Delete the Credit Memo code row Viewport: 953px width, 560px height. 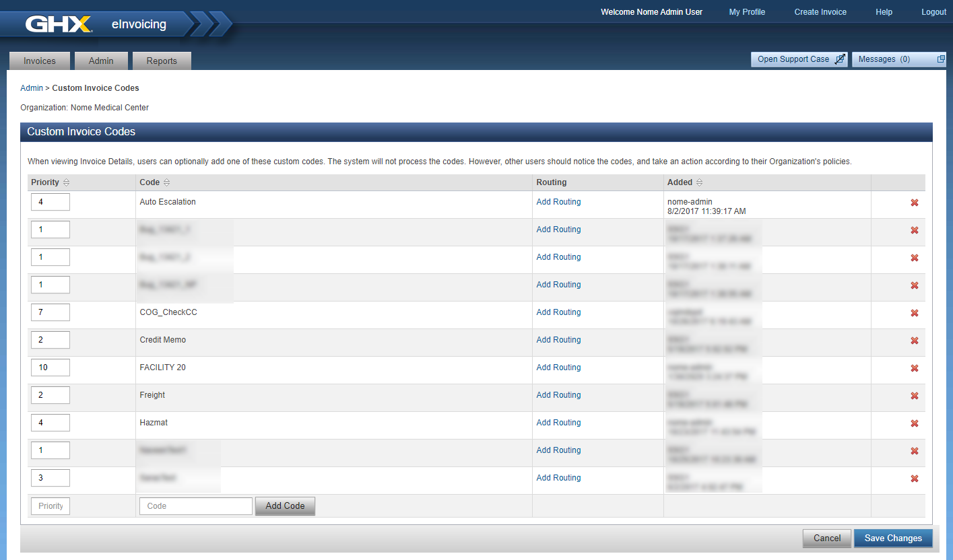point(914,341)
